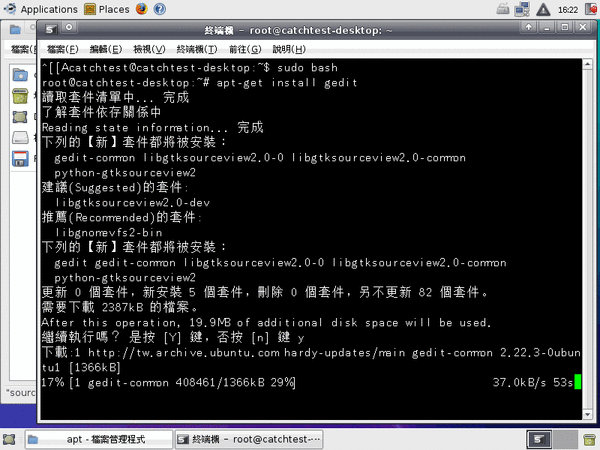Click the terminal icon in the title bar
600x450 pixels.
click(51, 29)
